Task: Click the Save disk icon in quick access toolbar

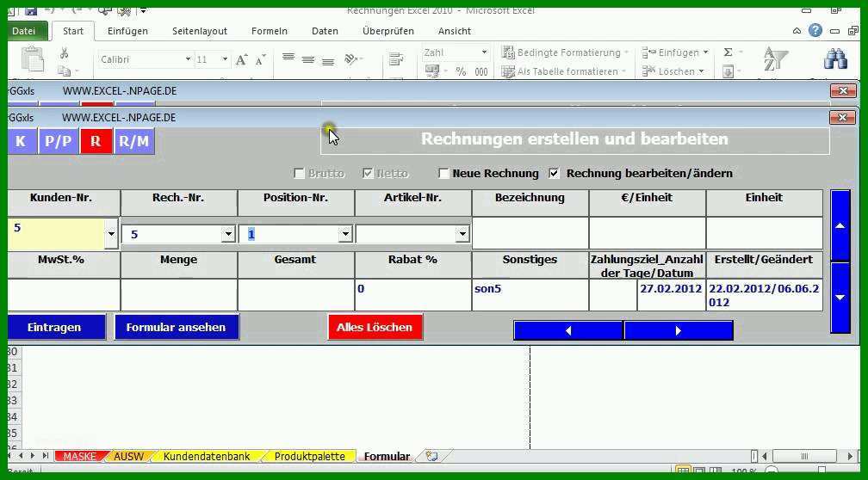Action: 31,10
